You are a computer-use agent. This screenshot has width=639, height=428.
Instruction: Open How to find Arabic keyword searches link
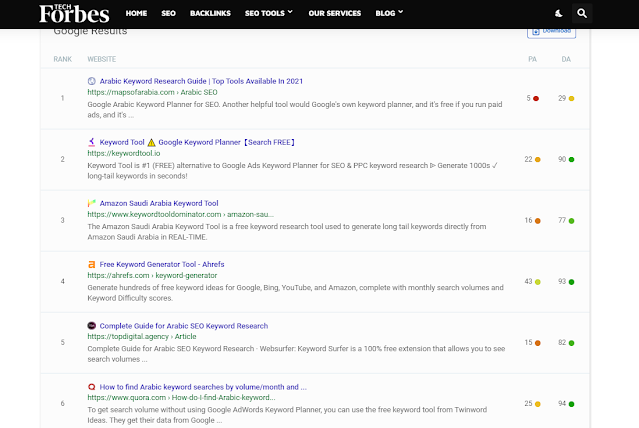point(203,387)
